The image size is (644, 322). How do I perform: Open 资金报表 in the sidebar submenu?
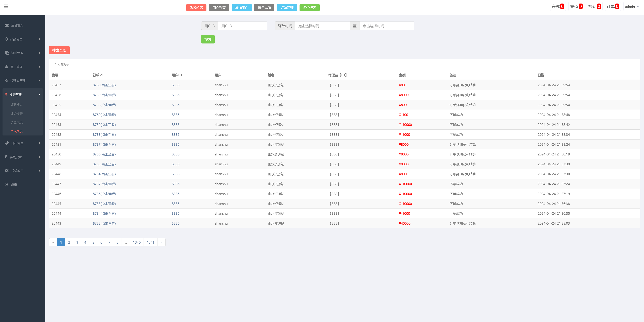(x=16, y=122)
